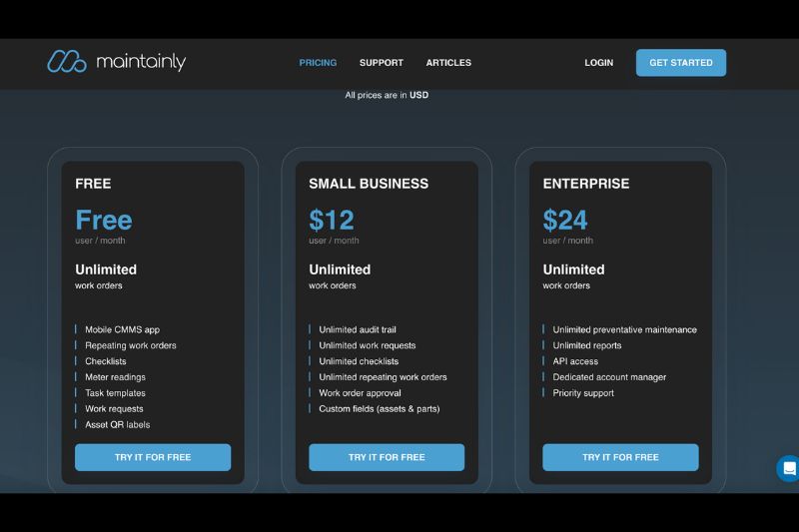Click the API access feature item

click(x=575, y=361)
